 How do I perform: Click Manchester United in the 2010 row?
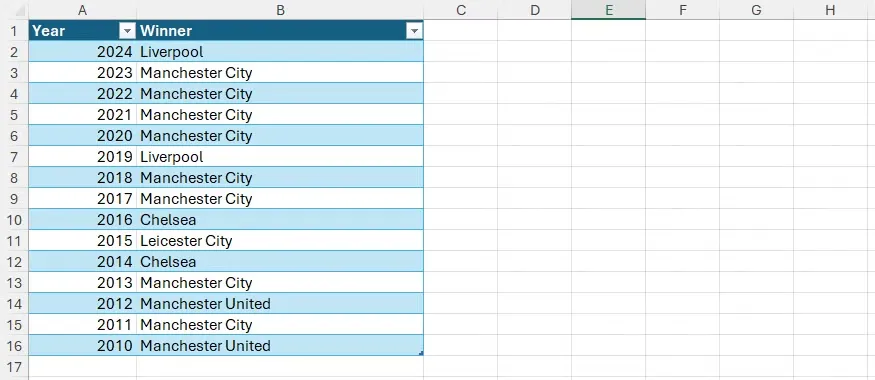280,346
